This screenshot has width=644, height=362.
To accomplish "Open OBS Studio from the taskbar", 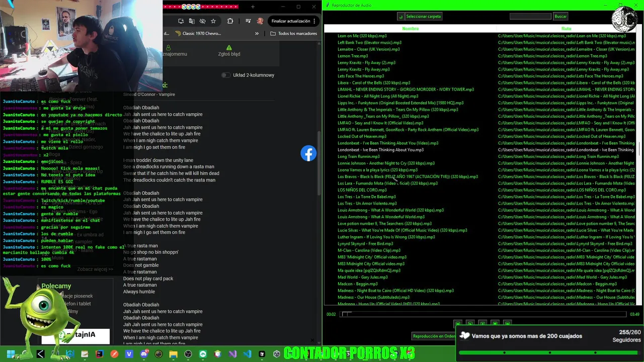I will (188, 354).
